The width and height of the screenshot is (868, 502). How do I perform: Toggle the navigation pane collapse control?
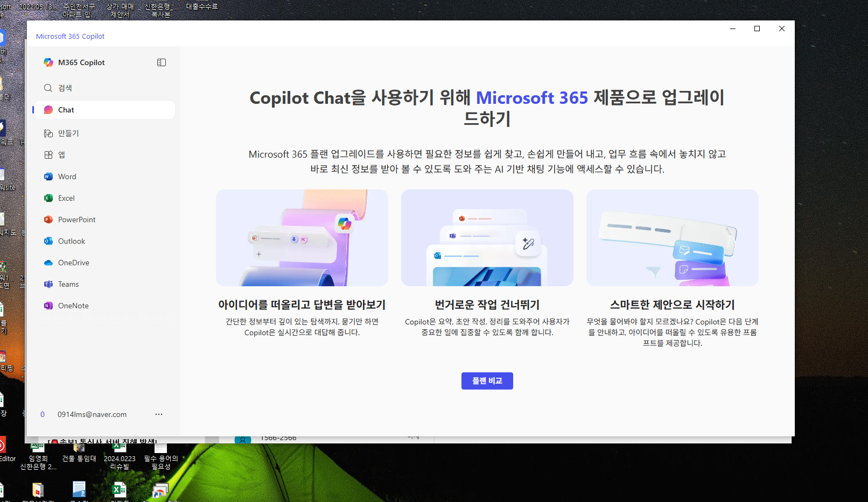[x=161, y=62]
